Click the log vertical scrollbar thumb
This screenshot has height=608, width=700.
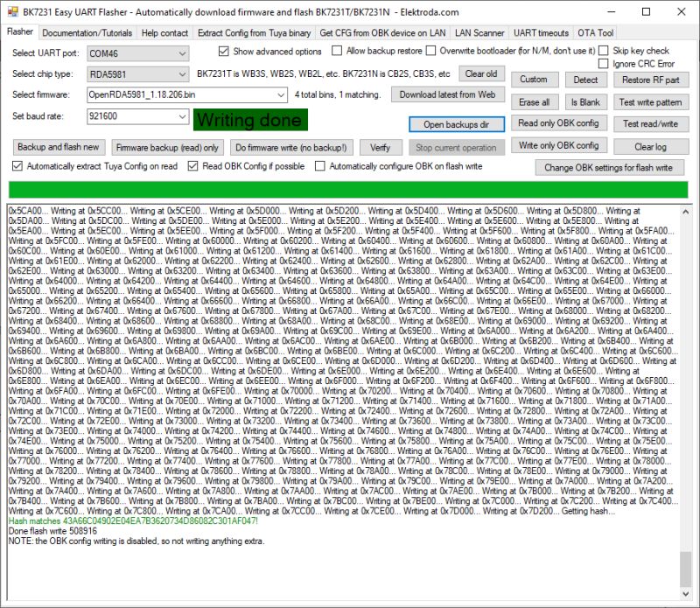coord(685,570)
